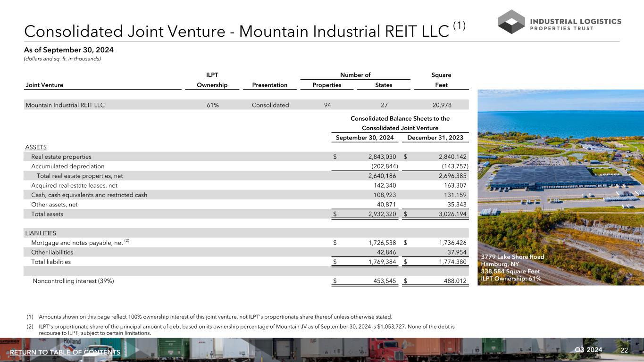The height and width of the screenshot is (362, 644).
Task: Select the Noncontrolling interest (39%) row label
Action: coord(73,281)
